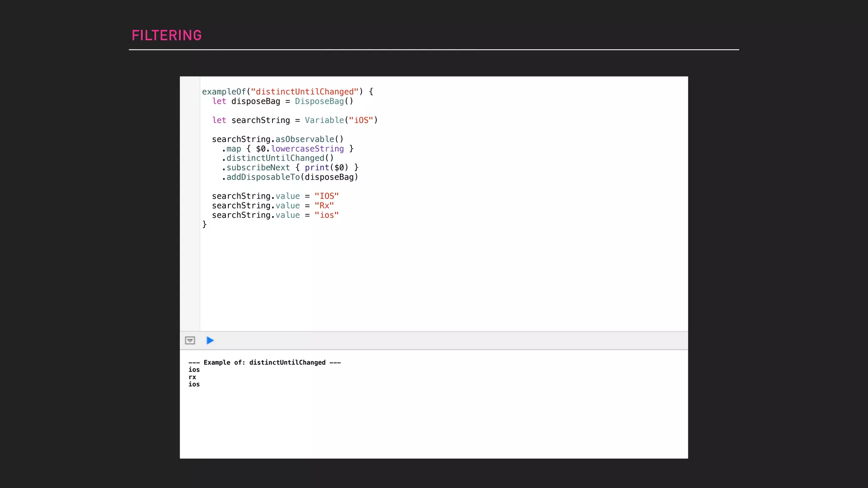868x488 pixels.
Task: Click the lowercase "ios" string in the last assignment
Action: point(326,215)
